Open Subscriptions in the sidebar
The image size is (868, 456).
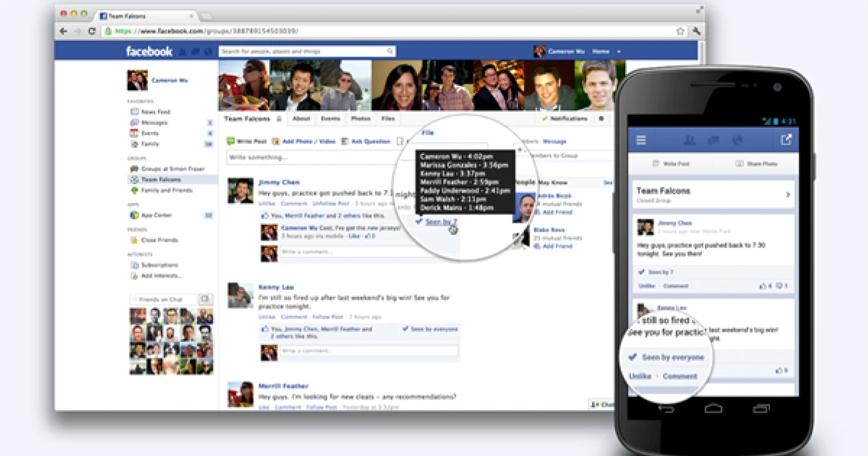click(x=159, y=265)
